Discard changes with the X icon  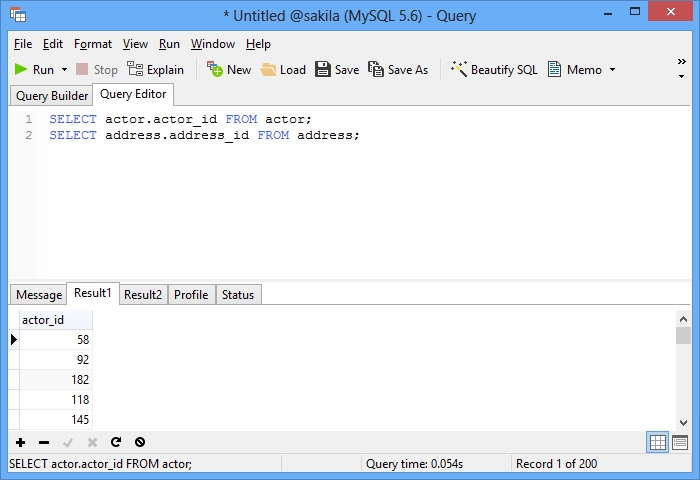92,442
